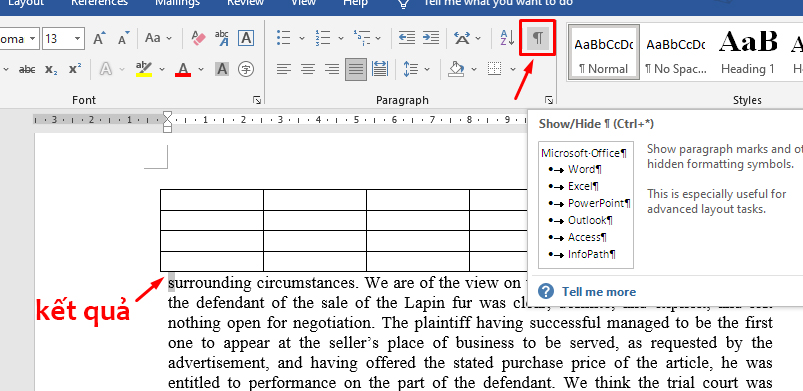
Task: Click the Change Case Aa button
Action: pos(153,38)
